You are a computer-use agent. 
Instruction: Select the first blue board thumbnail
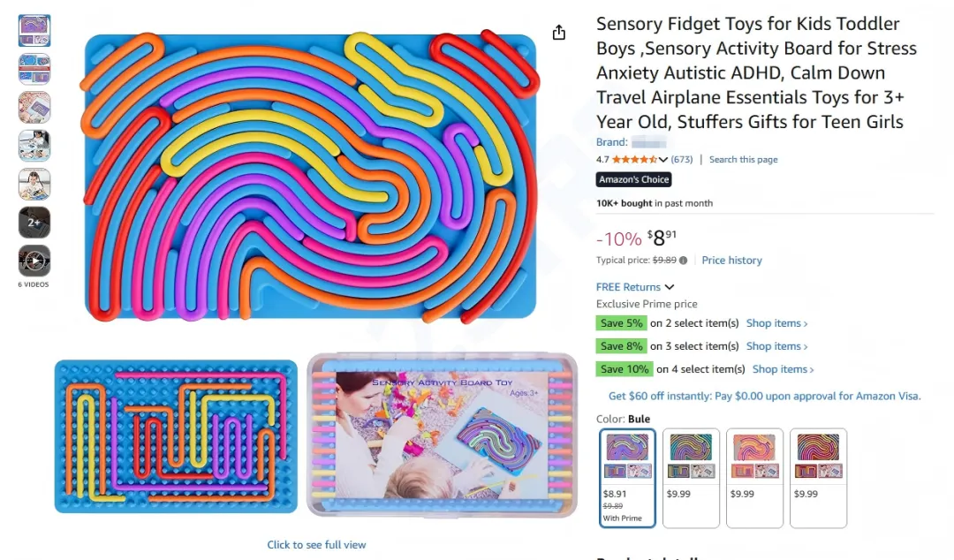(34, 31)
